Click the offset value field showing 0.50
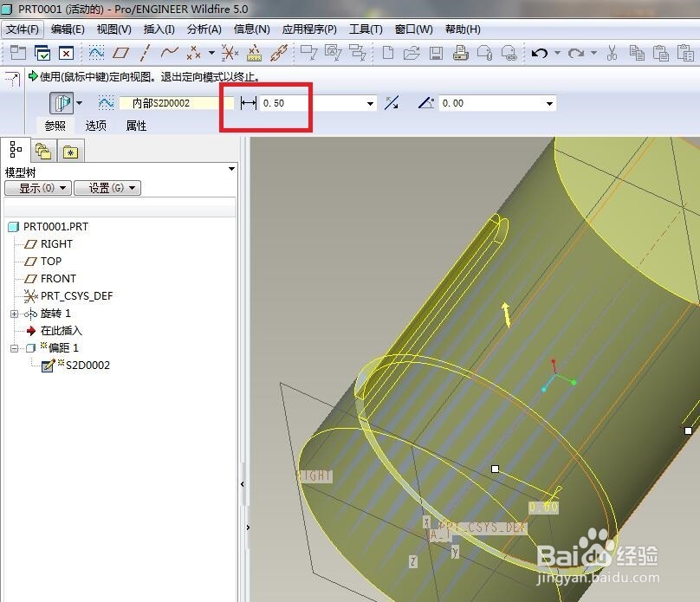This screenshot has width=700, height=602. click(x=313, y=103)
